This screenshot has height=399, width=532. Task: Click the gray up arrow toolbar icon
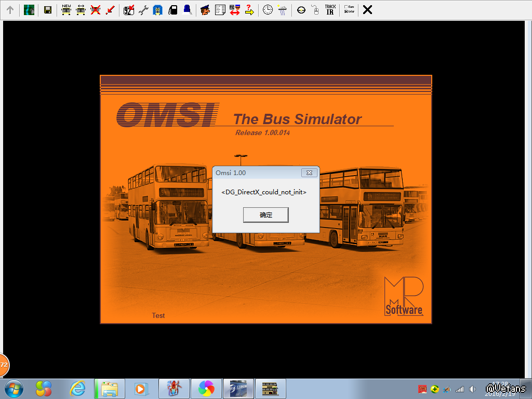pos(10,10)
